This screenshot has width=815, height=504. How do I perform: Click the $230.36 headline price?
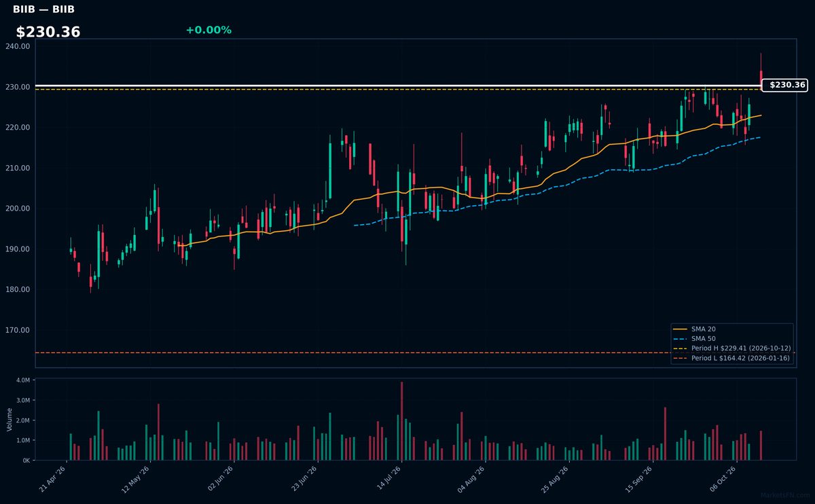(48, 32)
